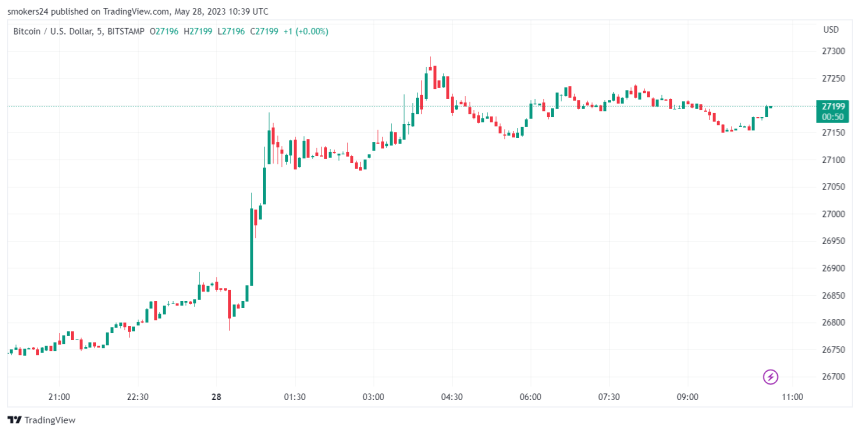The image size is (860, 432).
Task: Click the 28 date marker on time axis
Action: point(216,397)
